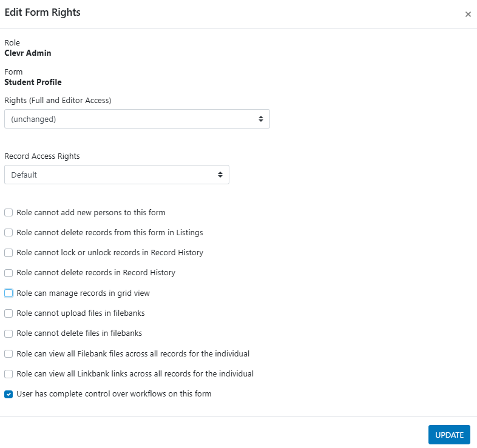This screenshot has width=477, height=448.
Task: Open the Rights (Full and Editor Access) dropdown
Action: 137,119
